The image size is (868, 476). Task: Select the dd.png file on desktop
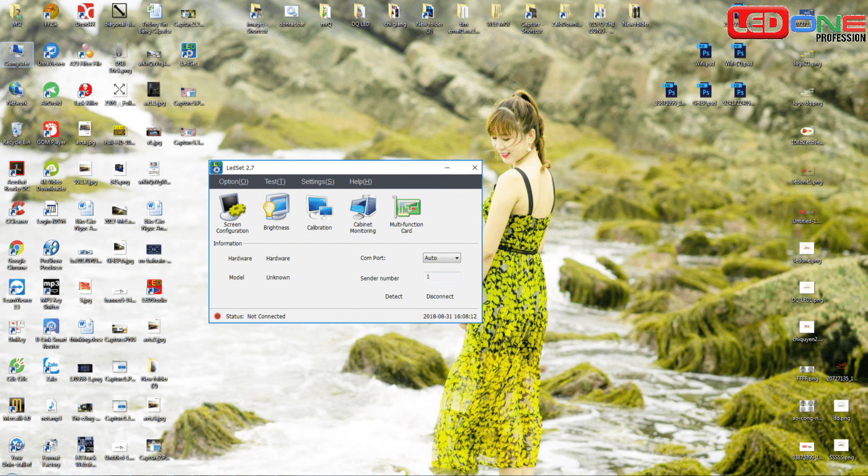[x=841, y=409]
